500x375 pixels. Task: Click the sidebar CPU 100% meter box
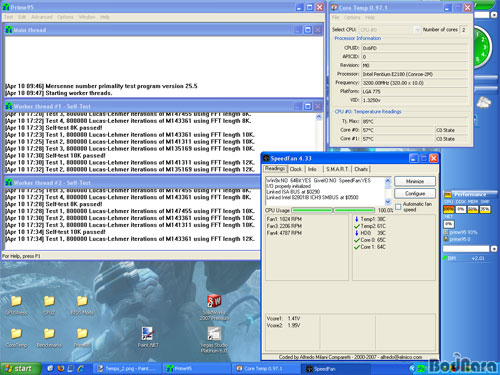click(x=449, y=209)
